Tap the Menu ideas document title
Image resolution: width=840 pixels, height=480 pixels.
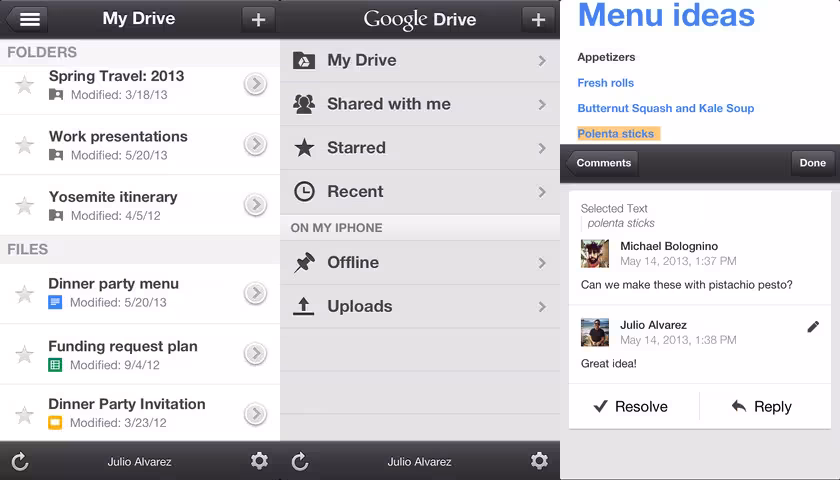pyautogui.click(x=666, y=15)
